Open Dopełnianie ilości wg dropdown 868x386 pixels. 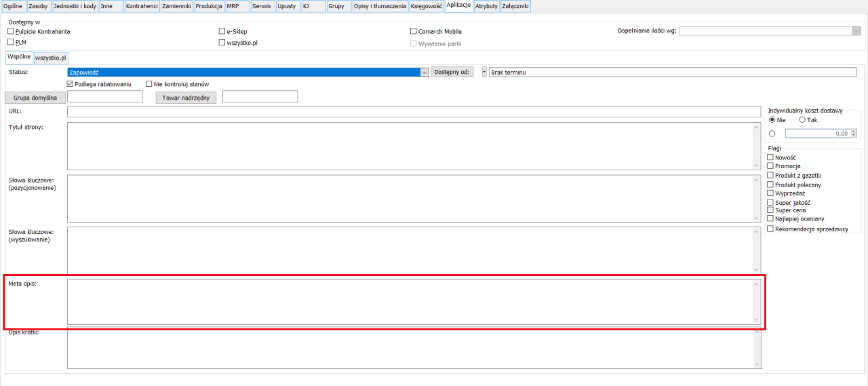(856, 31)
